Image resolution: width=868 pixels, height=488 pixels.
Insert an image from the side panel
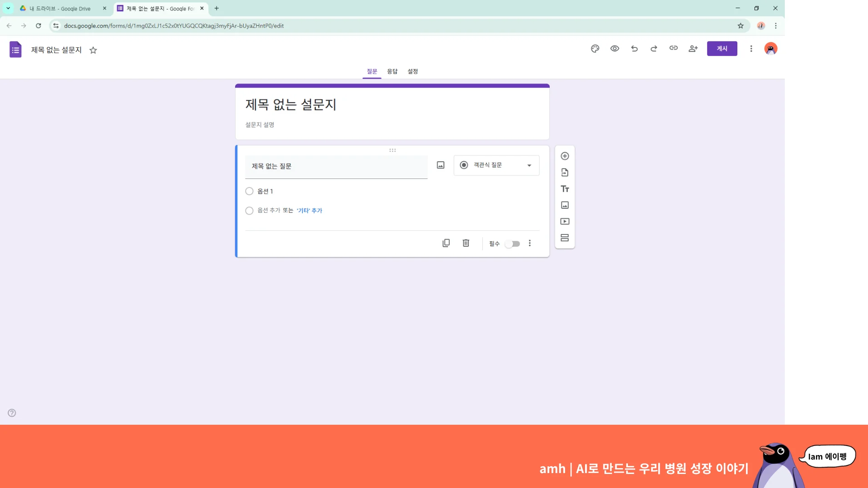click(x=565, y=205)
